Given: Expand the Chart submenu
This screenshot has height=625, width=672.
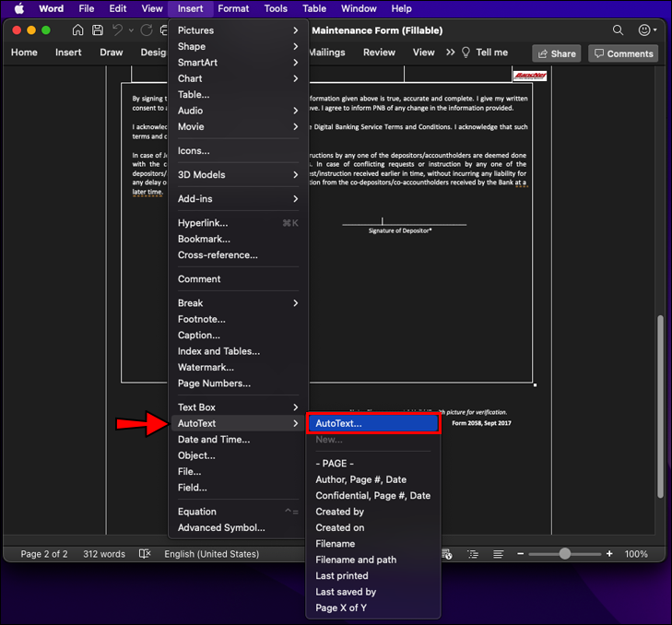Looking at the screenshot, I should [x=238, y=78].
